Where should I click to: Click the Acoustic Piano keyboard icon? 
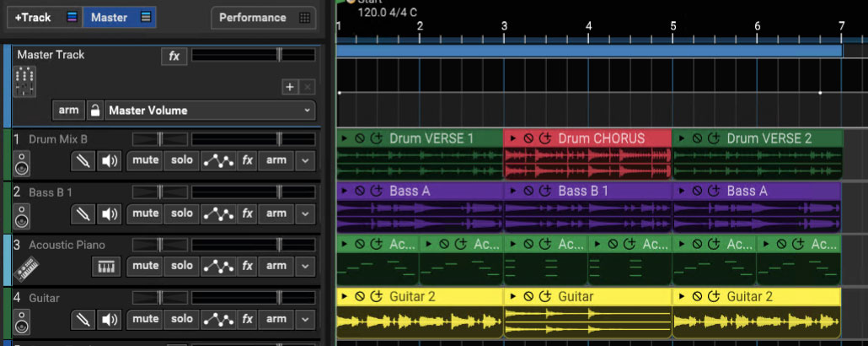[x=25, y=269]
